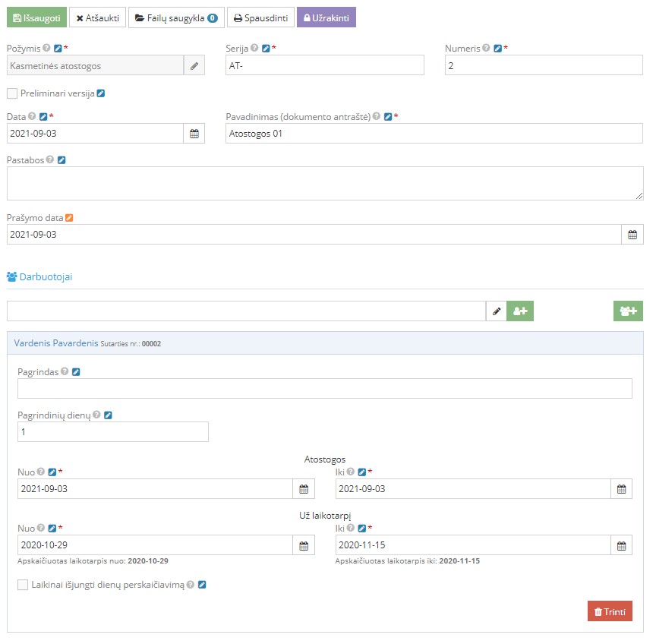Click the Vardenis Pavardenis employee link
The height and width of the screenshot is (644, 656).
coord(56,343)
